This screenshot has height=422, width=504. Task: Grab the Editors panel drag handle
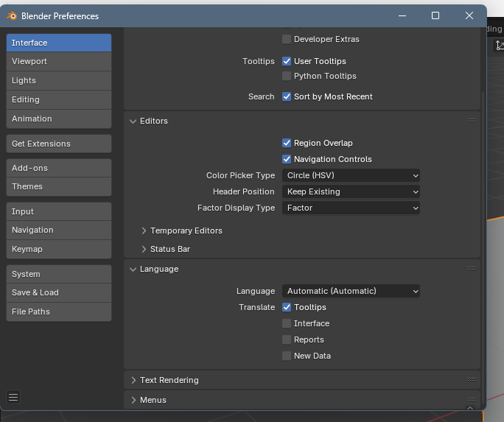coord(472,121)
